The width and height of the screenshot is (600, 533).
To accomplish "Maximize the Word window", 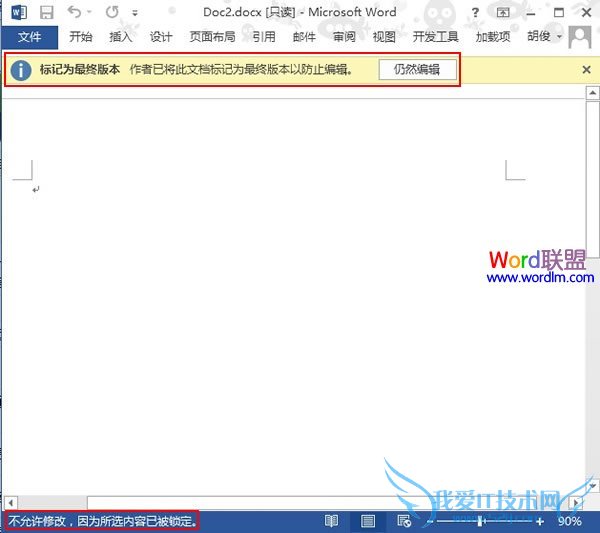I will (559, 13).
